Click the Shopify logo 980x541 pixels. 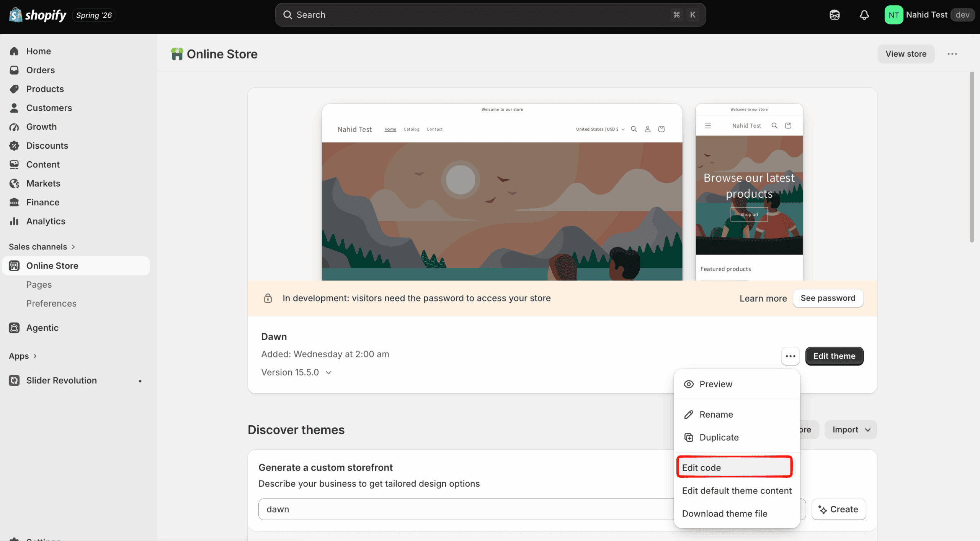tap(38, 15)
